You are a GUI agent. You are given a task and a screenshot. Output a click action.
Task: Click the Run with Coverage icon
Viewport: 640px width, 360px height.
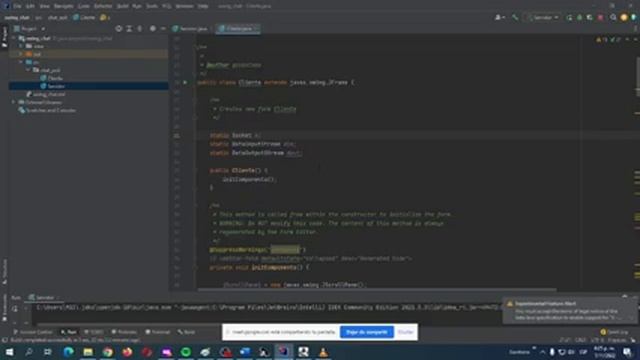pyautogui.click(x=589, y=18)
